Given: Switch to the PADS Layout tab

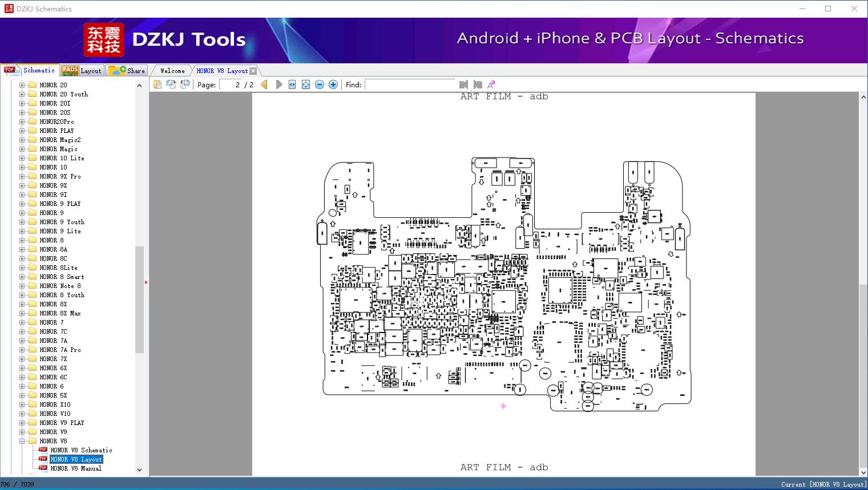Looking at the screenshot, I should [82, 71].
